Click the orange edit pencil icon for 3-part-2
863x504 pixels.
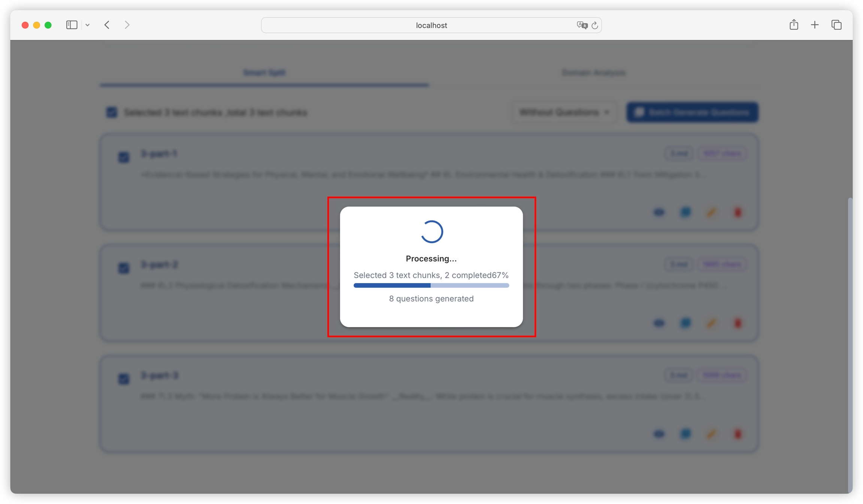tap(711, 323)
